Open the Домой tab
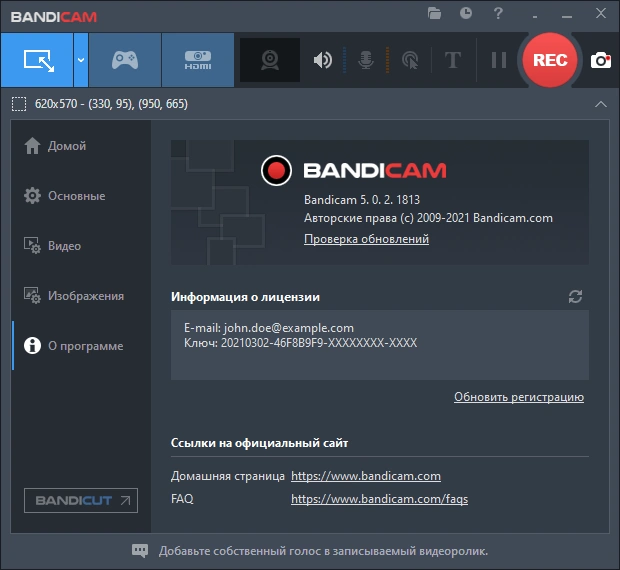620x570 pixels. pyautogui.click(x=81, y=146)
